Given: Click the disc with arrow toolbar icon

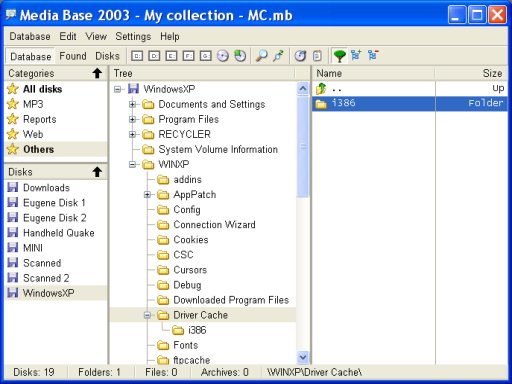Looking at the screenshot, I should click(x=300, y=56).
